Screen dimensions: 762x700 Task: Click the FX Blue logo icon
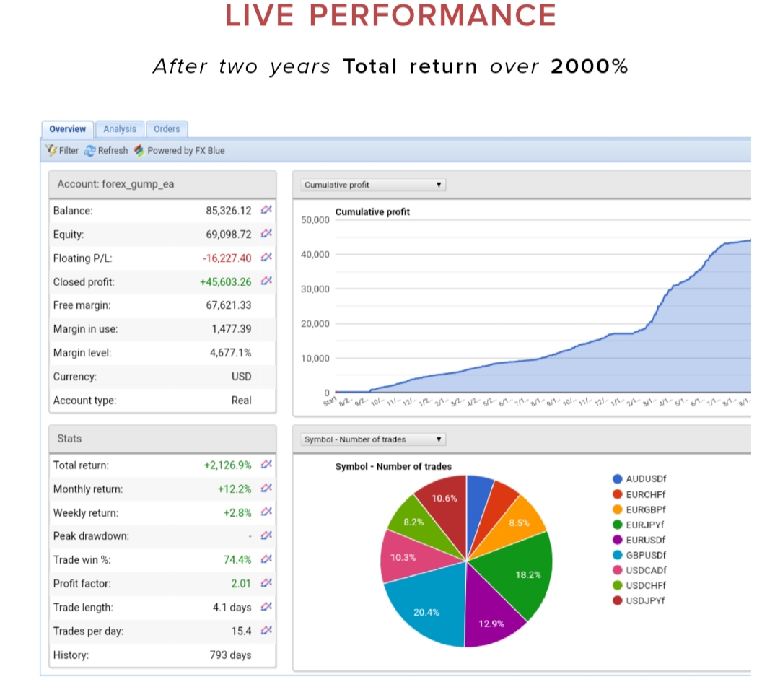[139, 151]
